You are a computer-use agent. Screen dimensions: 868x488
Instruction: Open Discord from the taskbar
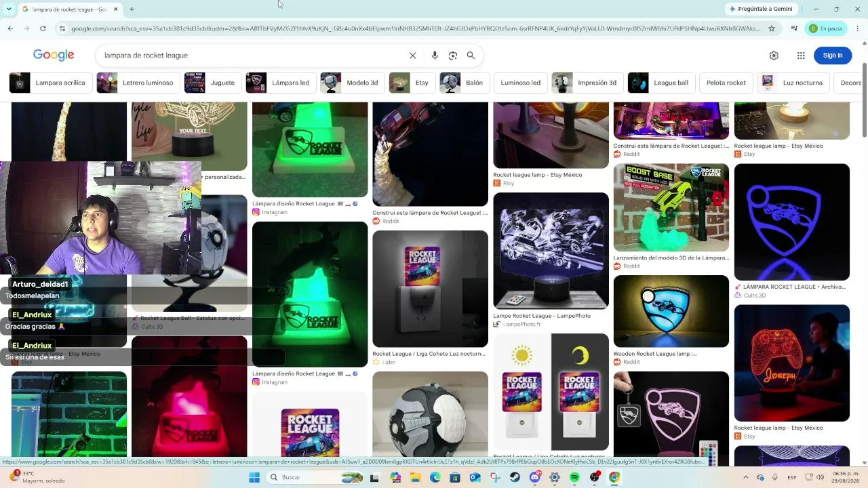pyautogui.click(x=535, y=478)
